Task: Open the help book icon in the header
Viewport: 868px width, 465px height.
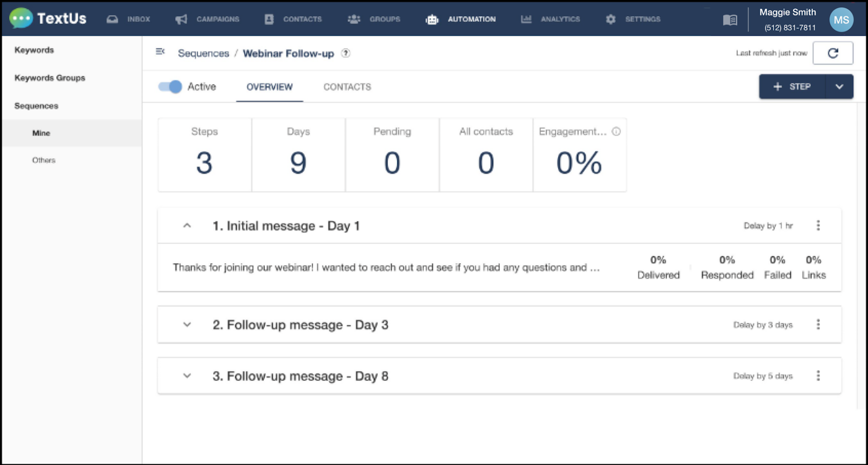Action: tap(730, 20)
